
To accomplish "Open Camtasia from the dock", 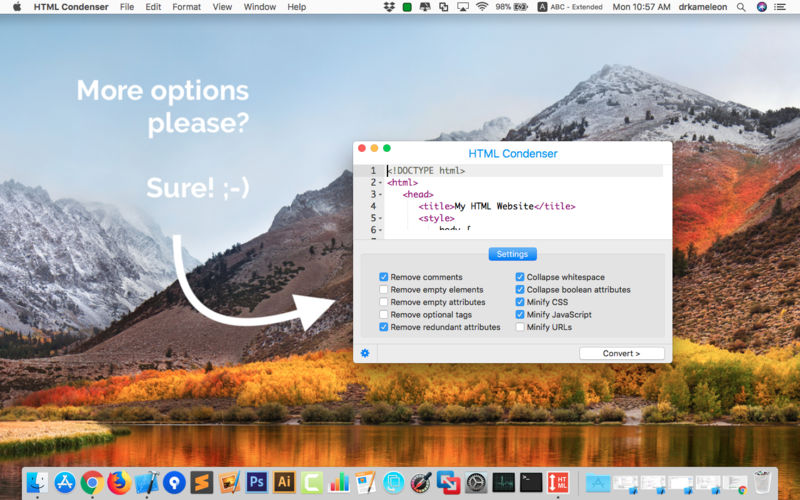I will click(x=312, y=482).
